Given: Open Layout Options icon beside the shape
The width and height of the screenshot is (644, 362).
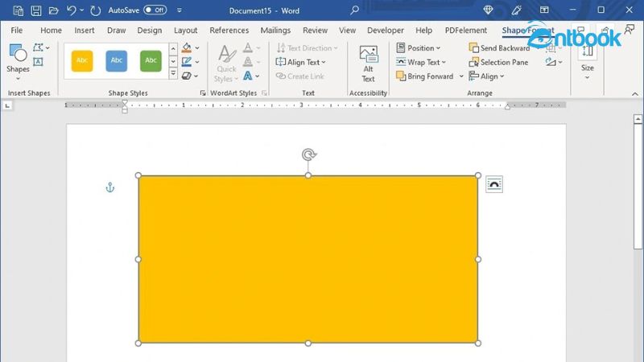Looking at the screenshot, I should [x=494, y=184].
